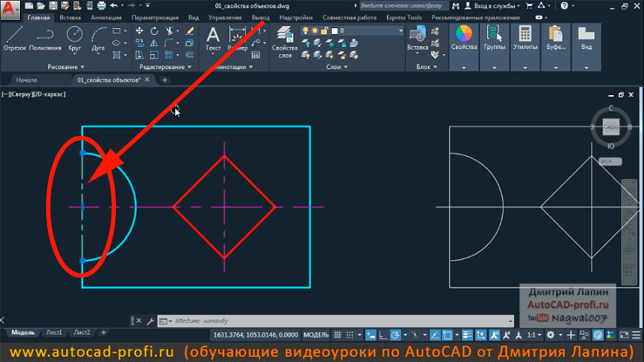Click Вход в службы sign-in button
Image resolution: width=644 pixels, height=362 pixels.
click(492, 6)
